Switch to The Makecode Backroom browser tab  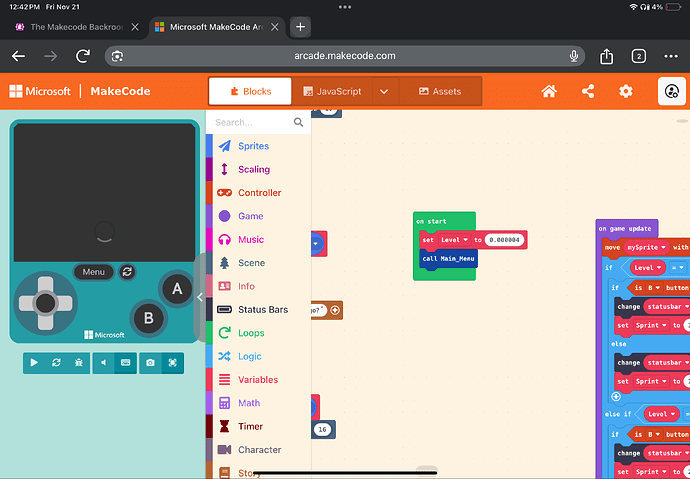click(x=70, y=27)
